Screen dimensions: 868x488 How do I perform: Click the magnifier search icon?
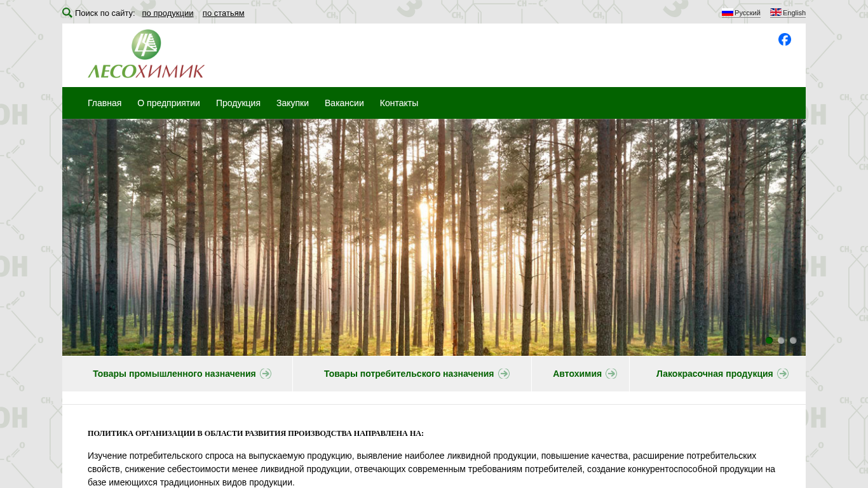pyautogui.click(x=67, y=13)
